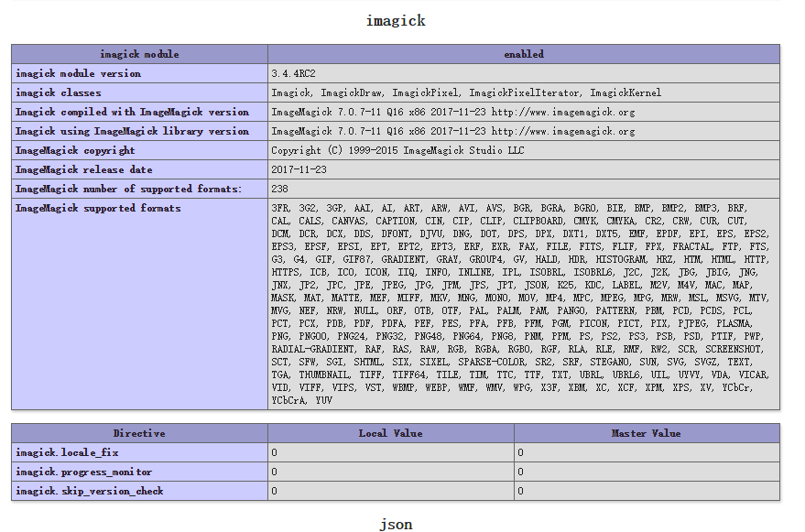Click 'ImageMagick number of supported formats:' label
The width and height of the screenshot is (805, 532).
click(128, 189)
